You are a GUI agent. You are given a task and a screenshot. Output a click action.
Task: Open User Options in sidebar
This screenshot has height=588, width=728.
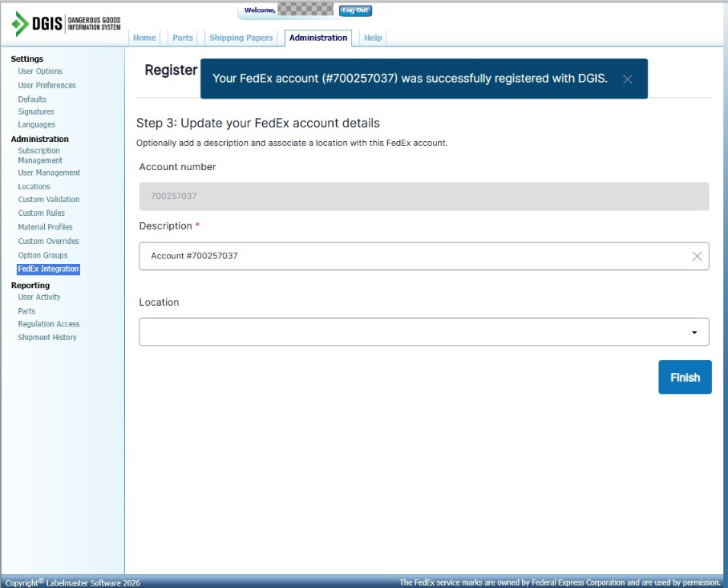tap(40, 71)
